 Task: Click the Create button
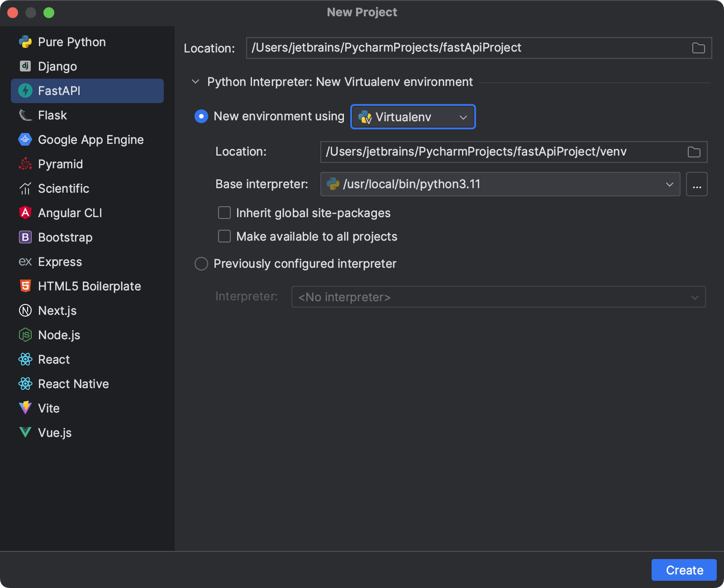point(683,570)
